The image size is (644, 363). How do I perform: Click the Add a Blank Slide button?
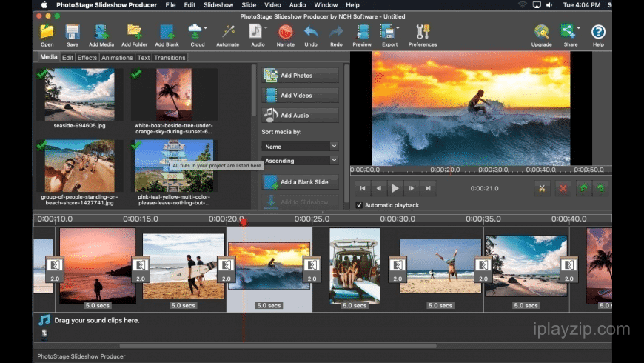[300, 181]
